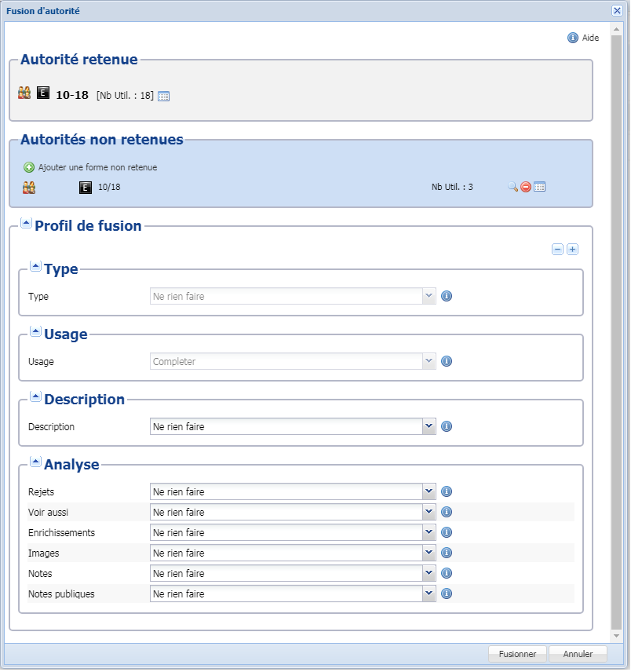Click the vertical scrollbar of the dialog
Viewport: 631px width, 672px height.
click(617, 330)
